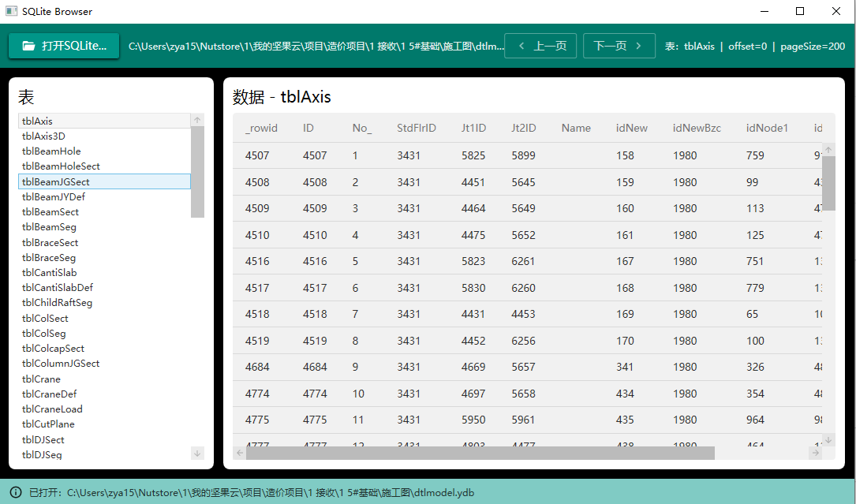Screen dimensions: 856x504
Task: Click table list scroll up arrow
Action: click(197, 121)
